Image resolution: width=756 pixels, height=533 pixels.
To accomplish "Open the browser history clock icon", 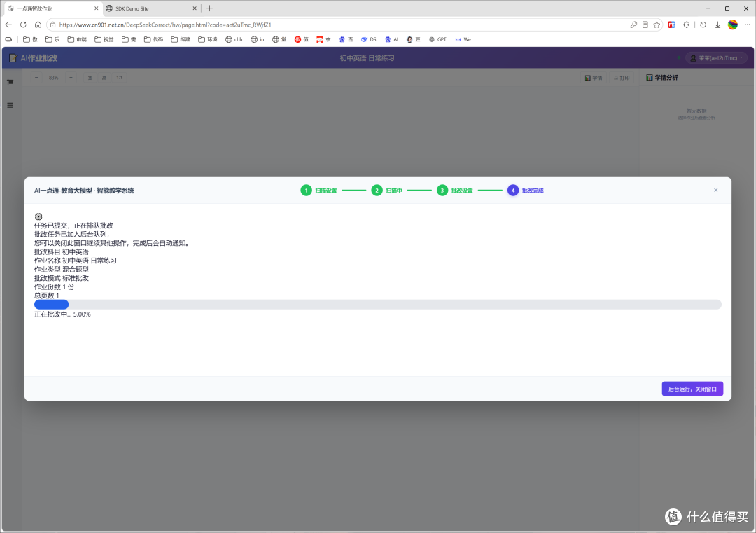I will (703, 25).
